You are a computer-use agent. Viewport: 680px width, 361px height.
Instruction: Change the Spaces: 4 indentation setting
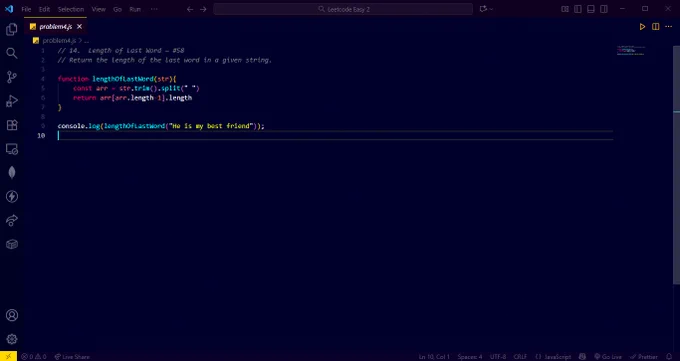click(x=470, y=357)
